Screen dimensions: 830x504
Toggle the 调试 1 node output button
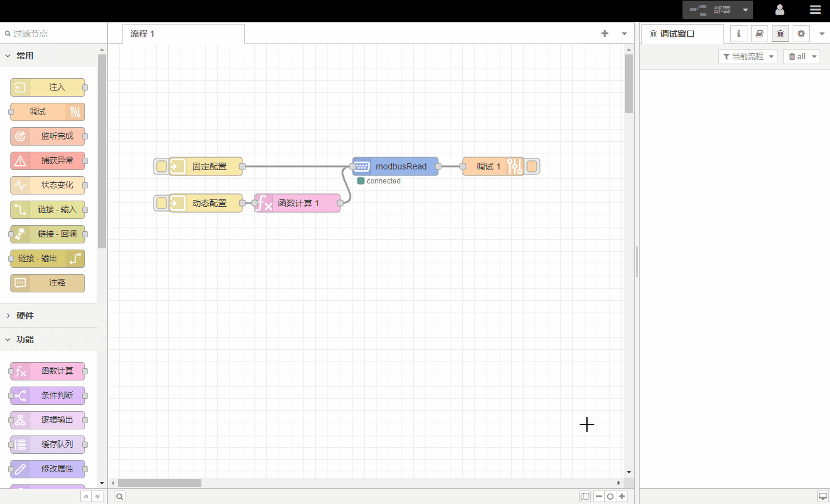click(x=533, y=166)
